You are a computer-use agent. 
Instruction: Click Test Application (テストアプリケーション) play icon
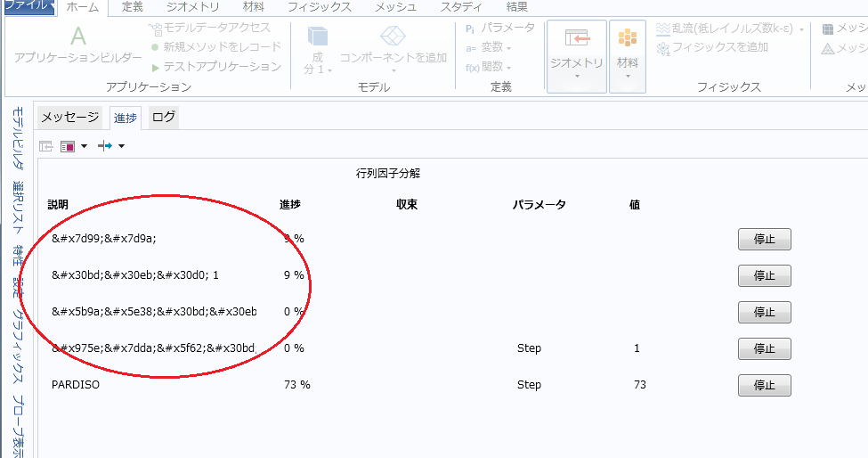pyautogui.click(x=156, y=67)
